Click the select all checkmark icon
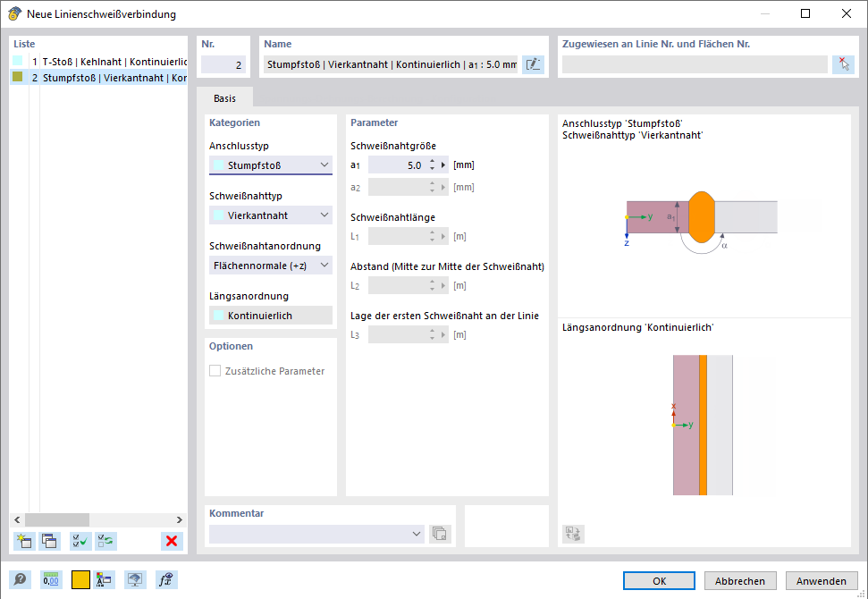The height and width of the screenshot is (599, 868). point(80,541)
